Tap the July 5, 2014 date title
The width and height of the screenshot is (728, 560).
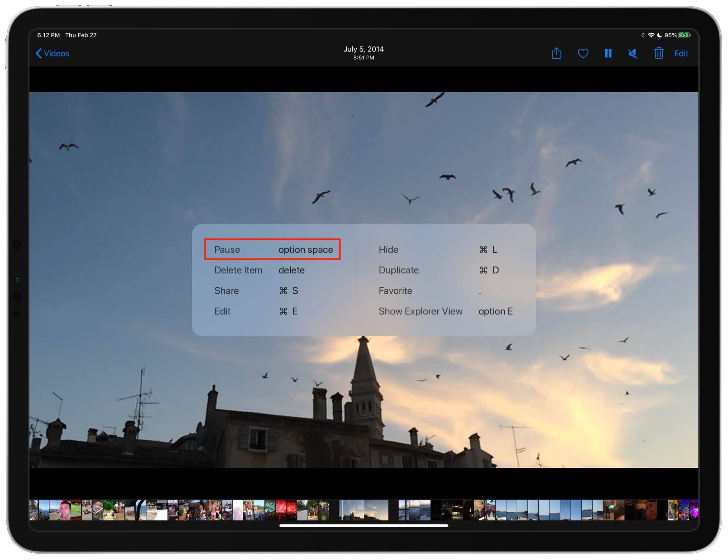pos(363,49)
